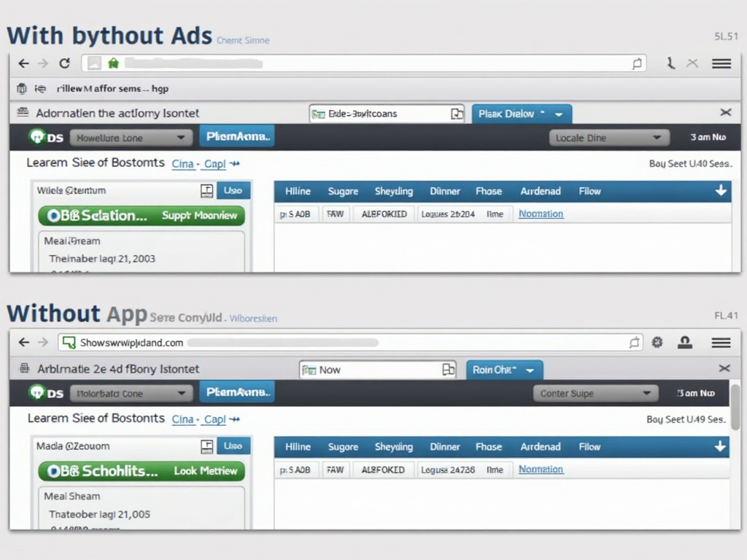Click green 'OB& Schohlits...' button
This screenshot has width=747, height=560.
[142, 471]
